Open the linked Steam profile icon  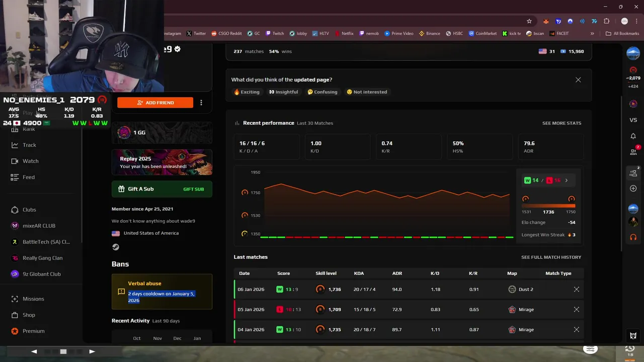point(116,247)
